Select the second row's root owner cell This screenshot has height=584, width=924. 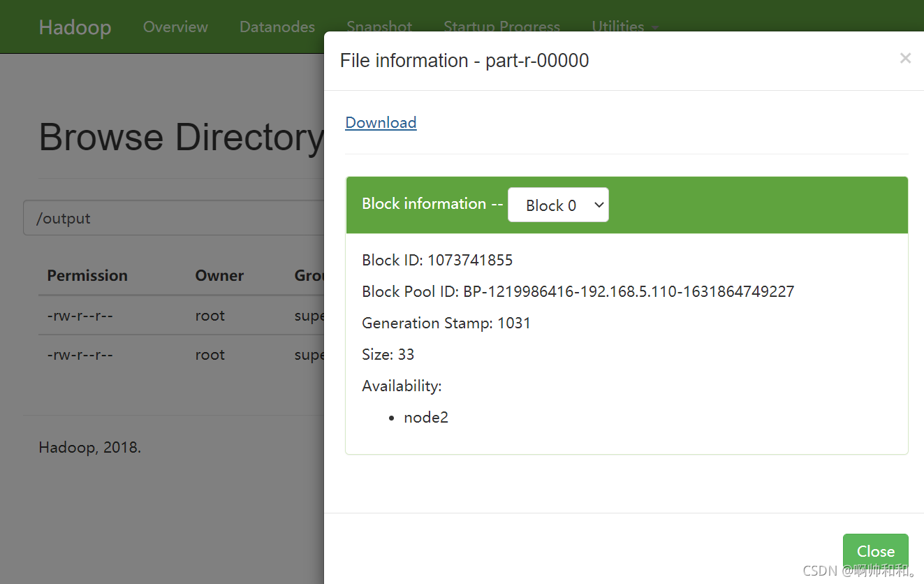tap(210, 355)
